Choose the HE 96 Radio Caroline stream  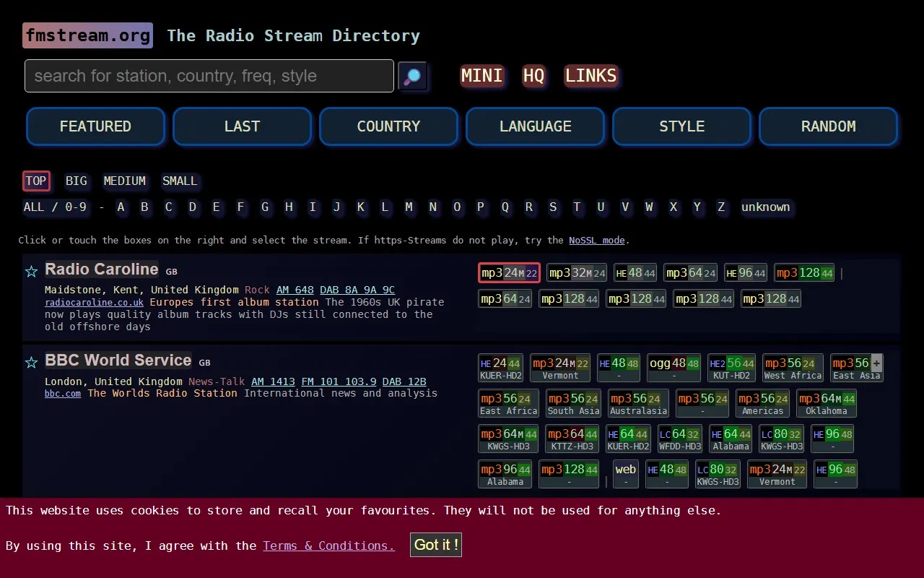click(x=745, y=272)
